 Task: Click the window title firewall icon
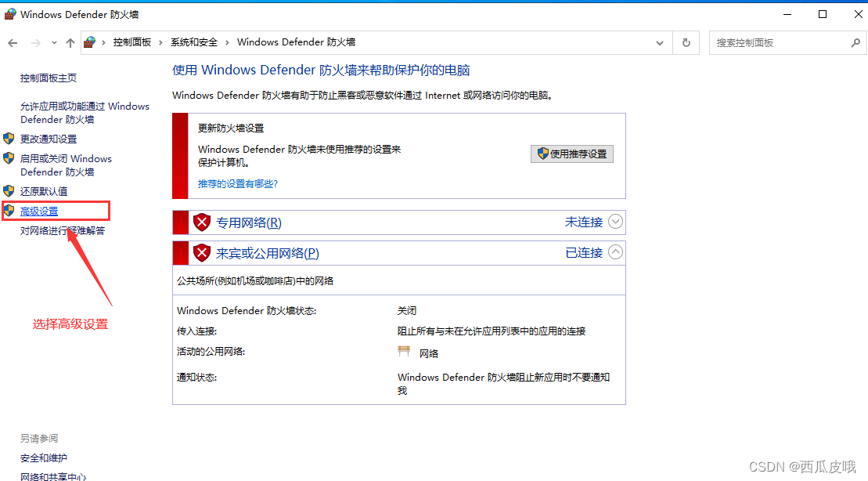click(x=10, y=14)
